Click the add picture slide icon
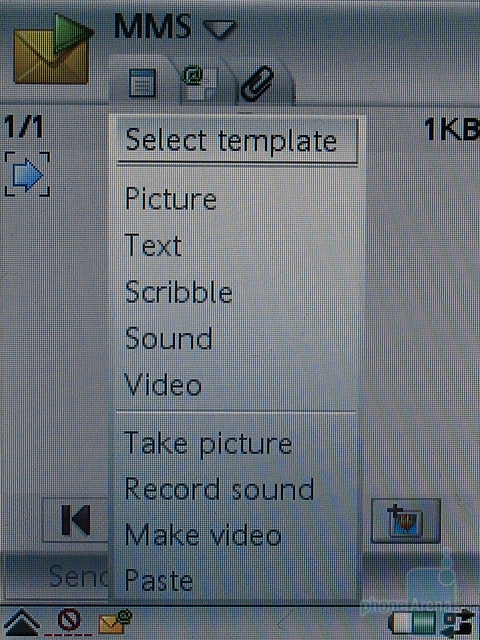This screenshot has height=640, width=480. point(406,521)
